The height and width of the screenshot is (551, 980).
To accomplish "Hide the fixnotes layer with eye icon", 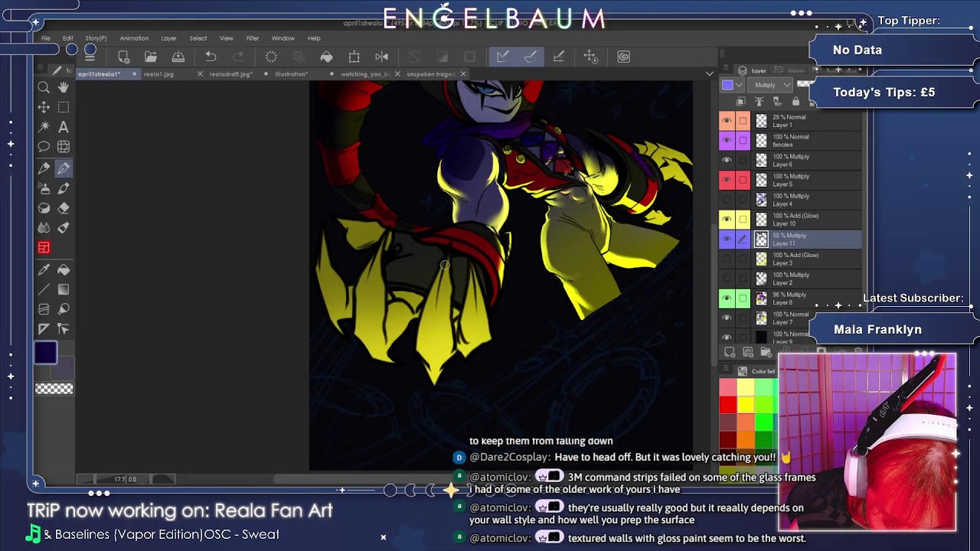I will (727, 141).
